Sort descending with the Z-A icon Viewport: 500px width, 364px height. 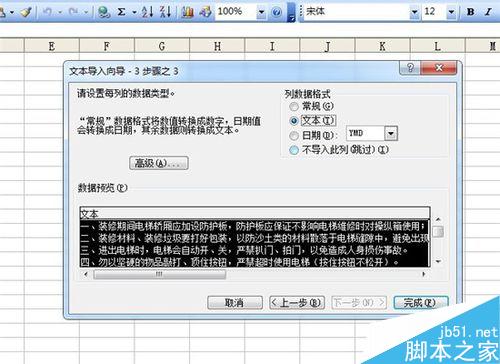[165, 12]
